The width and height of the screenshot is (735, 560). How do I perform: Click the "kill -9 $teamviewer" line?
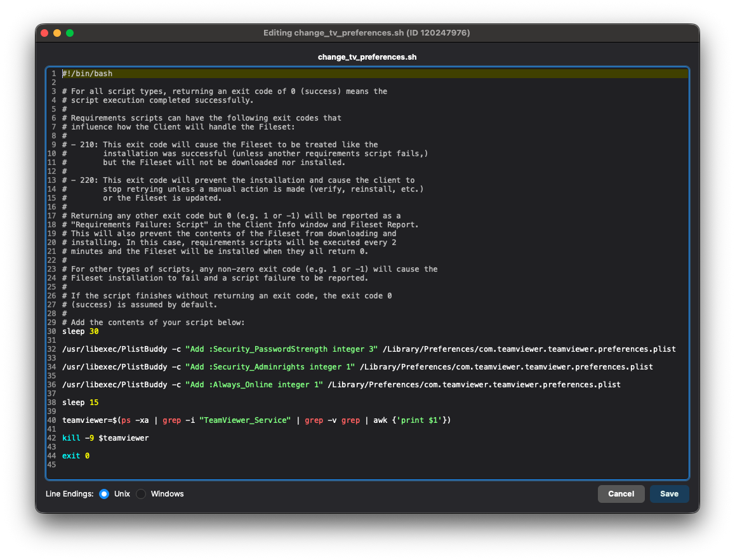pos(105,438)
